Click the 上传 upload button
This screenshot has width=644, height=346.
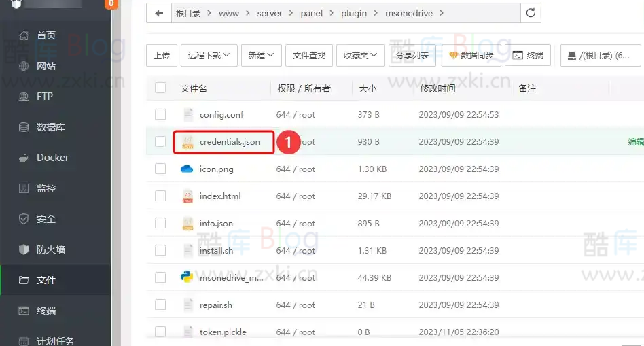click(162, 56)
